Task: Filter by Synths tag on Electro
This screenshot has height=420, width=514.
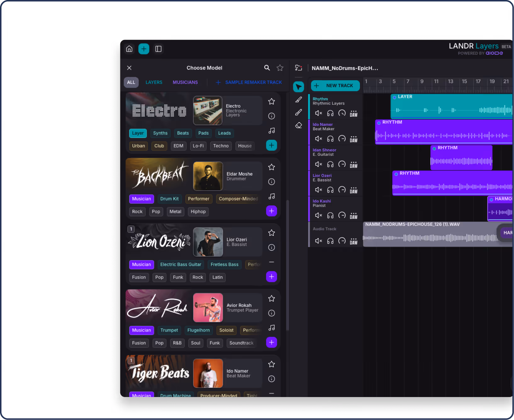Action: coord(160,133)
